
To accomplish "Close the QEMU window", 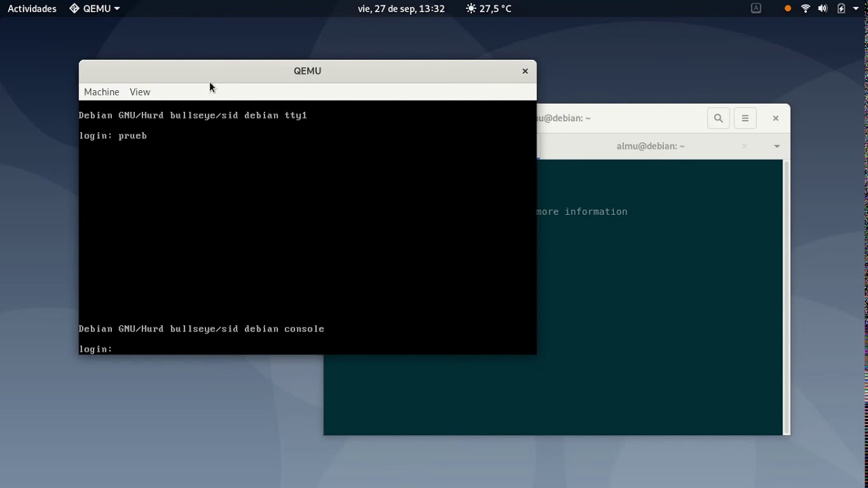I will tap(525, 71).
